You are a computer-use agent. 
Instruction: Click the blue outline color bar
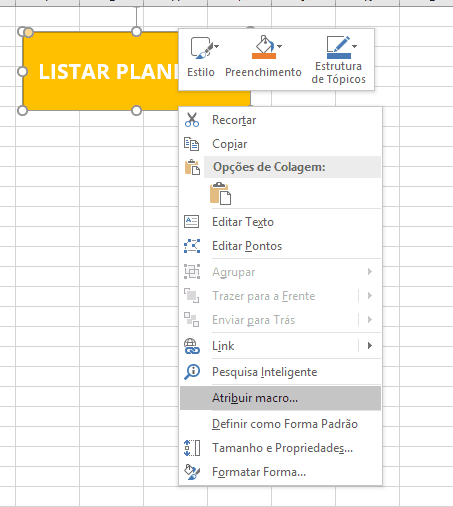click(x=339, y=56)
